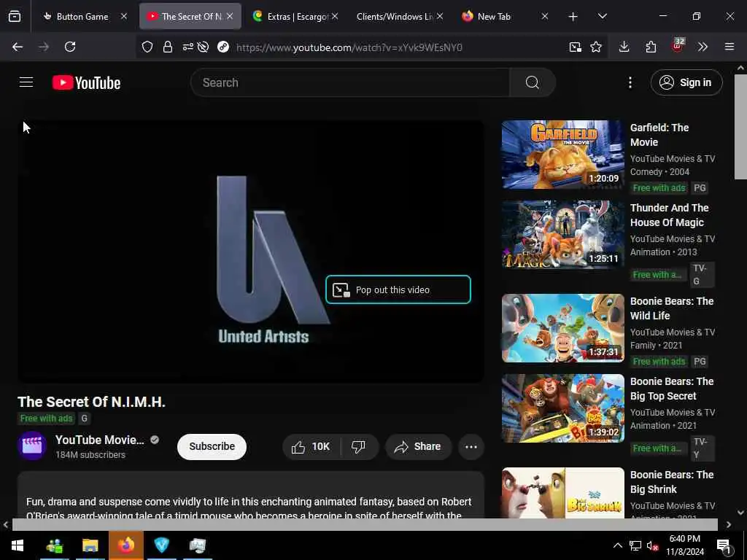This screenshot has height=560, width=747.
Task: Close the Button Game tab
Action: coord(124,17)
